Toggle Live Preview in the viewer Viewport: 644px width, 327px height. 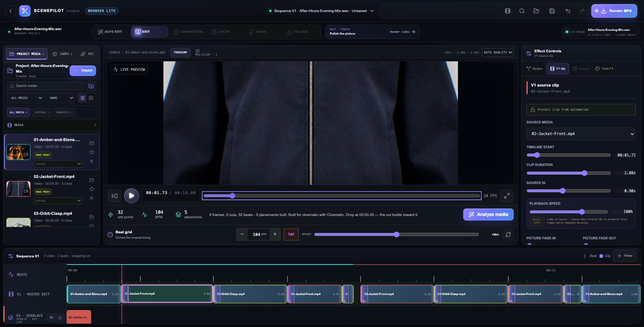tap(129, 70)
